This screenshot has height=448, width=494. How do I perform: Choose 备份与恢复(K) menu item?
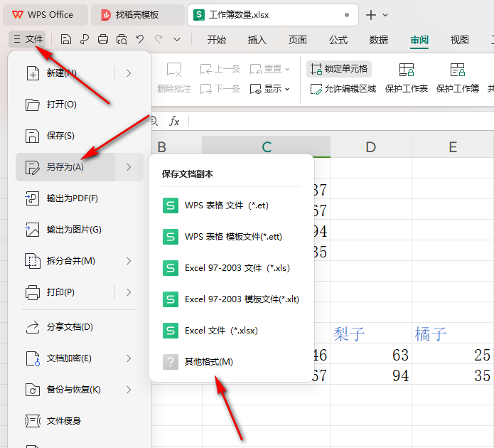pos(80,390)
